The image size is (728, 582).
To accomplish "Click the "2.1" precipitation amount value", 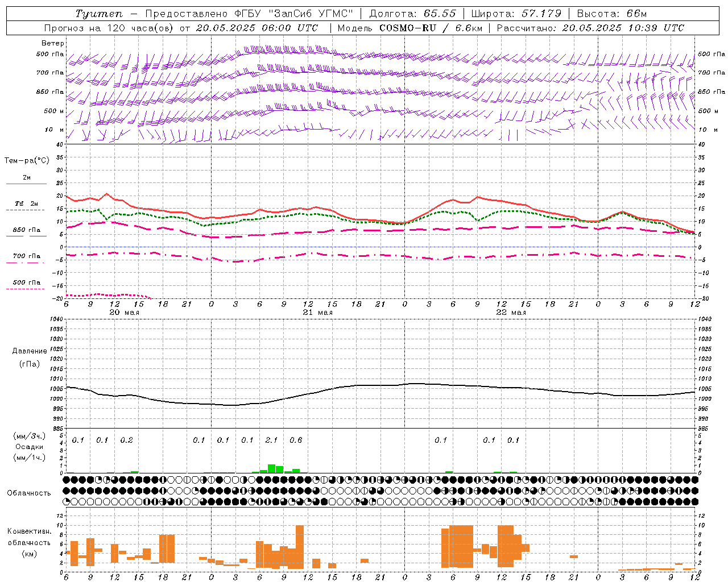I will point(271,440).
